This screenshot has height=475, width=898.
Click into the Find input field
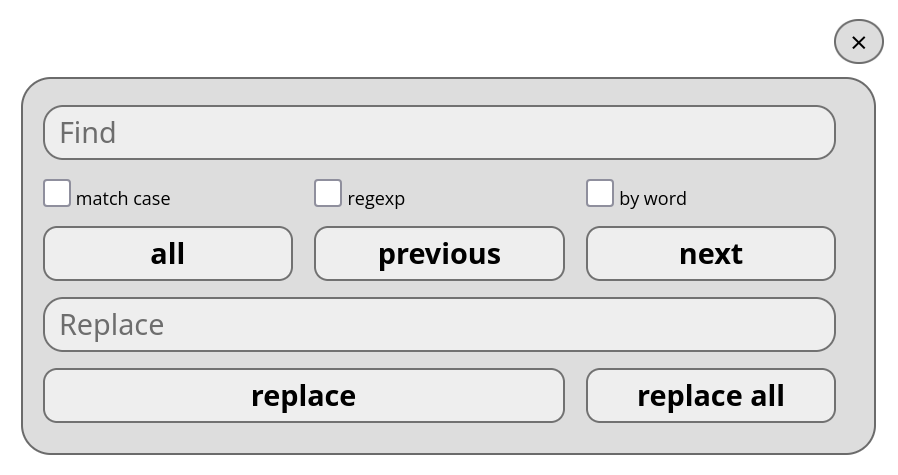(439, 133)
